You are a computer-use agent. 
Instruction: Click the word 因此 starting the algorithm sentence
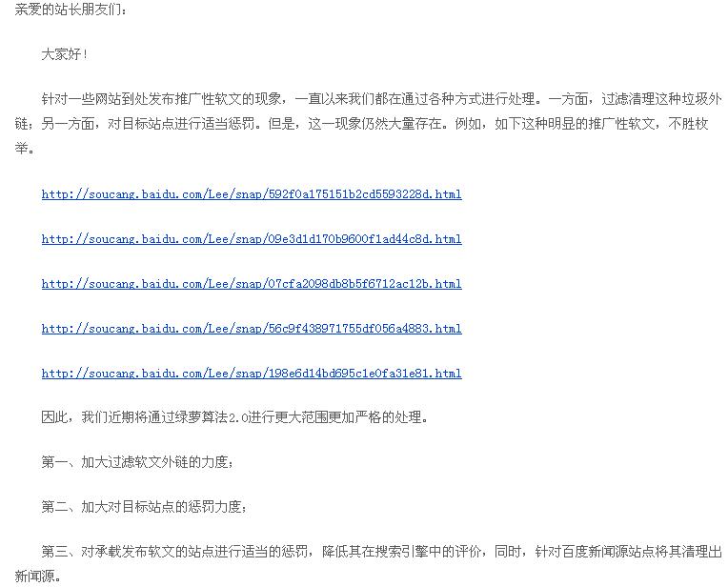(x=54, y=417)
